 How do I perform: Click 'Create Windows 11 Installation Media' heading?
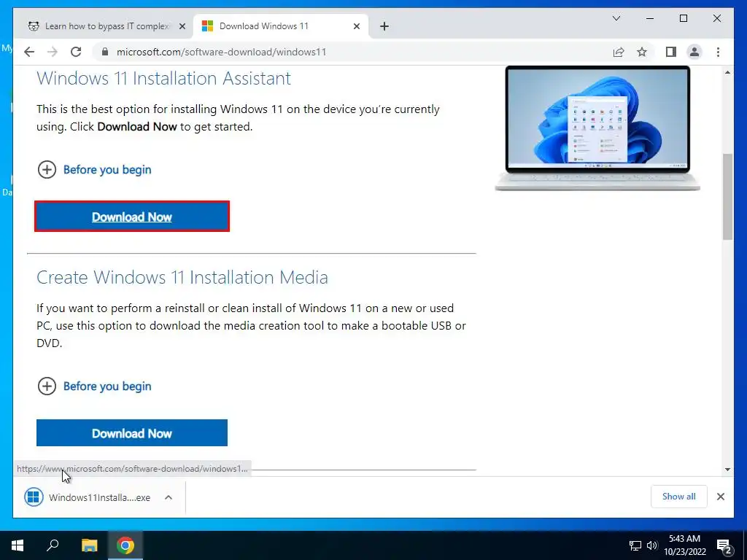[182, 277]
